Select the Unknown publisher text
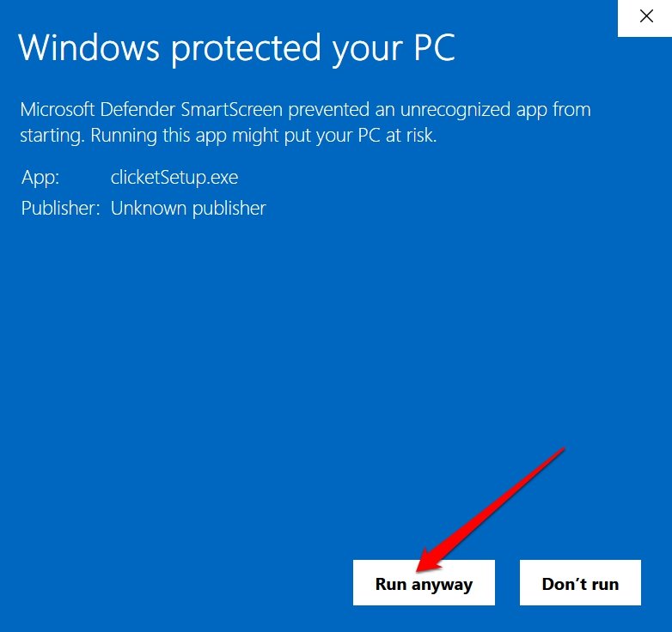The image size is (672, 632). 188,209
